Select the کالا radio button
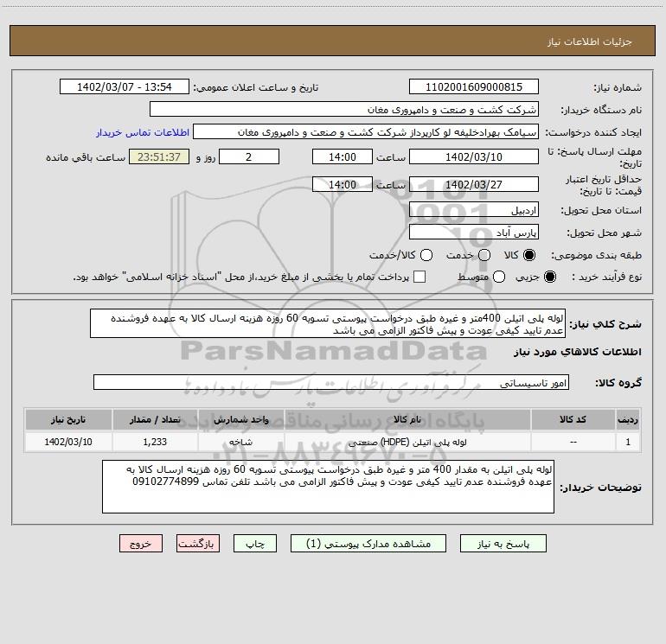Viewport: 666px width, 644px height. (529, 255)
